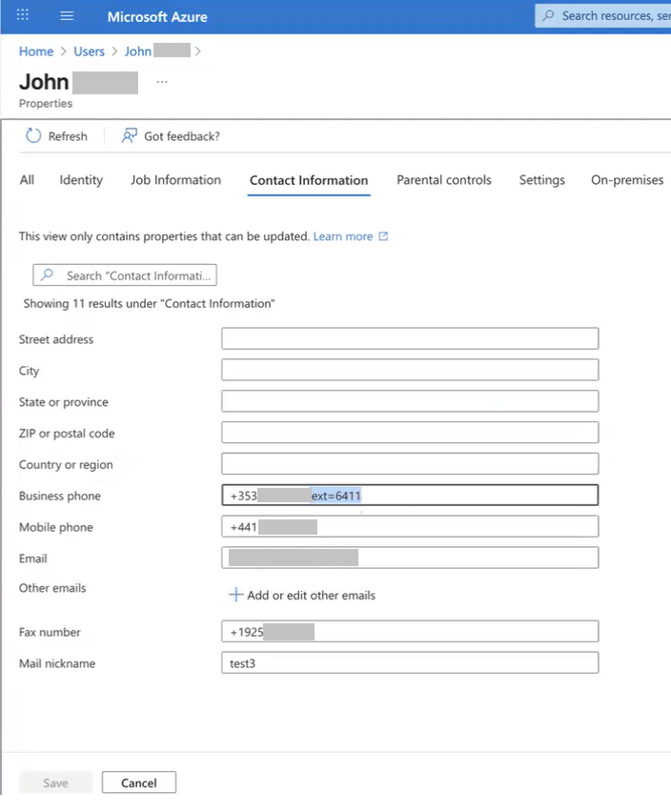The width and height of the screenshot is (671, 812).
Task: Click the Properties subtitle text
Action: pyautogui.click(x=46, y=103)
